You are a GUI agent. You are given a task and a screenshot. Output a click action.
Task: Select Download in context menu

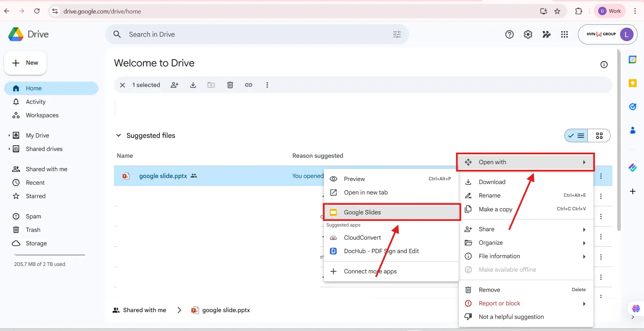pyautogui.click(x=526, y=182)
